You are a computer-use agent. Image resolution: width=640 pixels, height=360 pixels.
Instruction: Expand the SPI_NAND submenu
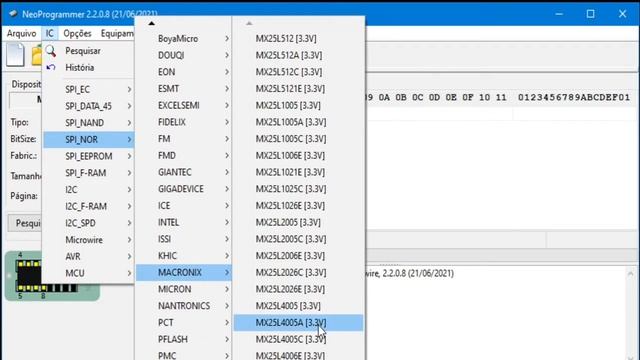pos(89,123)
